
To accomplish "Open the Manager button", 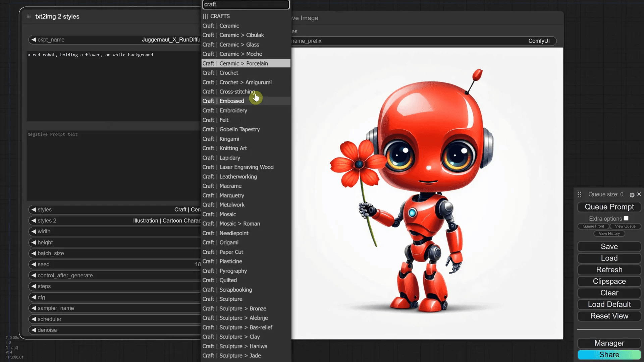I will point(609,343).
